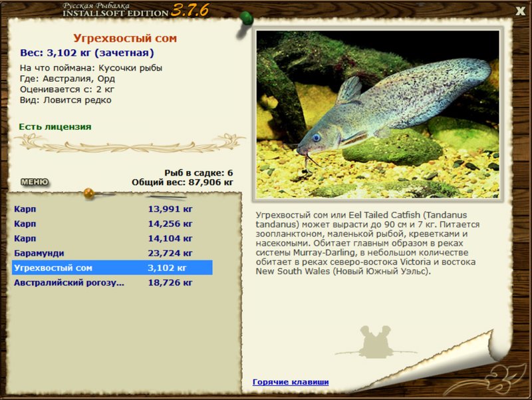This screenshot has height=400, width=532.
Task: Select the Карп 14,256 кг entry
Action: [x=112, y=224]
